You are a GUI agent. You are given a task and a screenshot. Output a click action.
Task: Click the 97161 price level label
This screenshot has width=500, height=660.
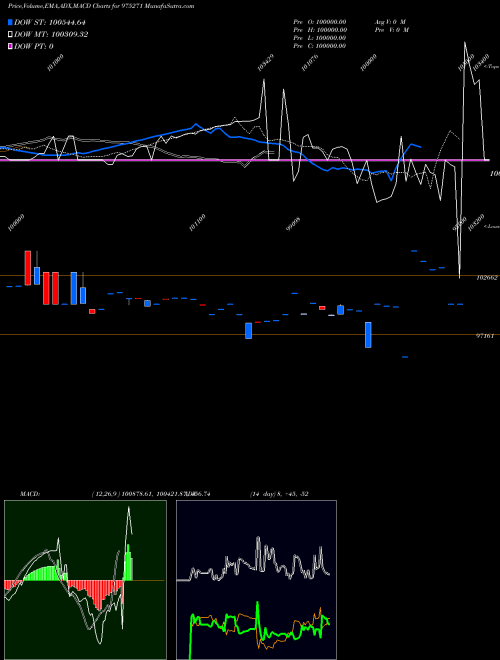(x=487, y=336)
